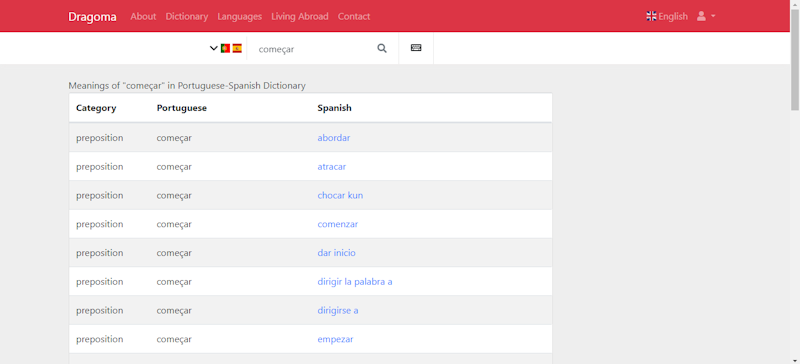Open the Living Abroad menu item
Screen dimensions: 800x364
coord(299,16)
